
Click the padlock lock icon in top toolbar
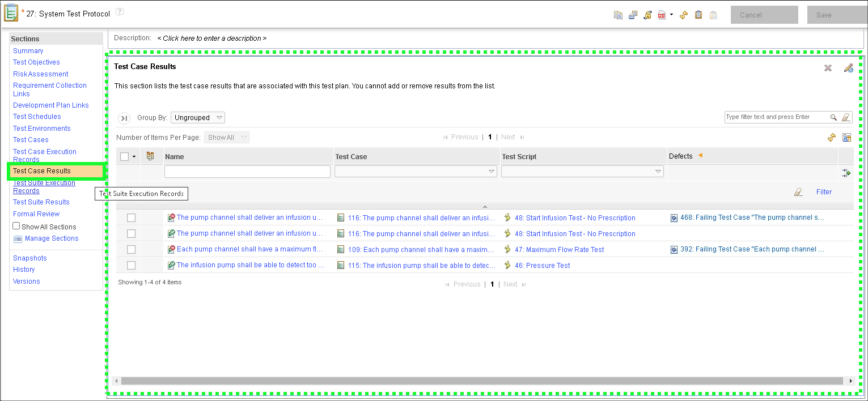(647, 15)
